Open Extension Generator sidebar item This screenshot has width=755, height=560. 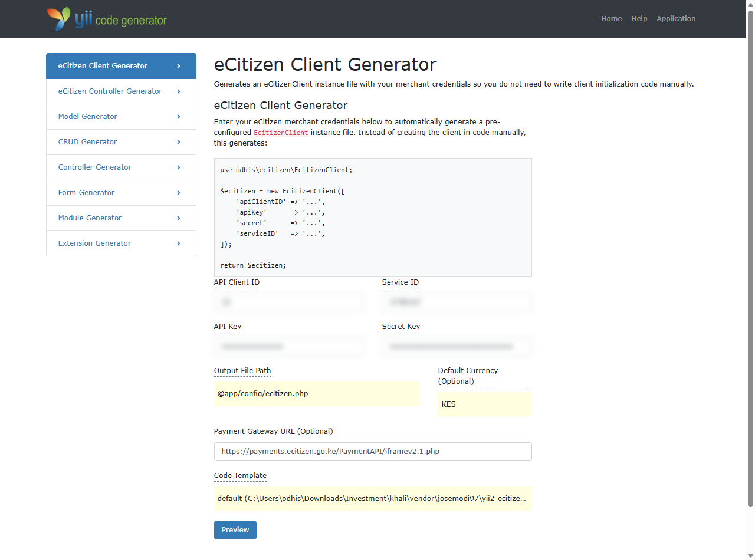click(121, 243)
